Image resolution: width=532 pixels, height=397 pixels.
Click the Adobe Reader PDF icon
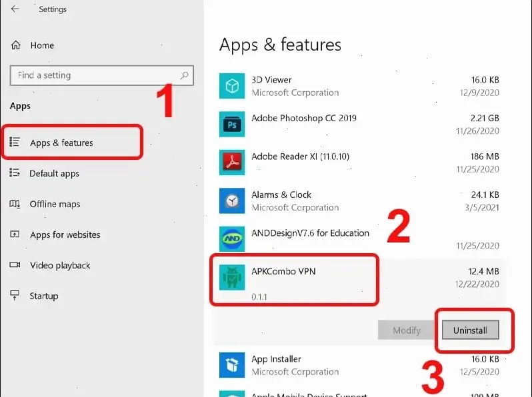(x=232, y=163)
